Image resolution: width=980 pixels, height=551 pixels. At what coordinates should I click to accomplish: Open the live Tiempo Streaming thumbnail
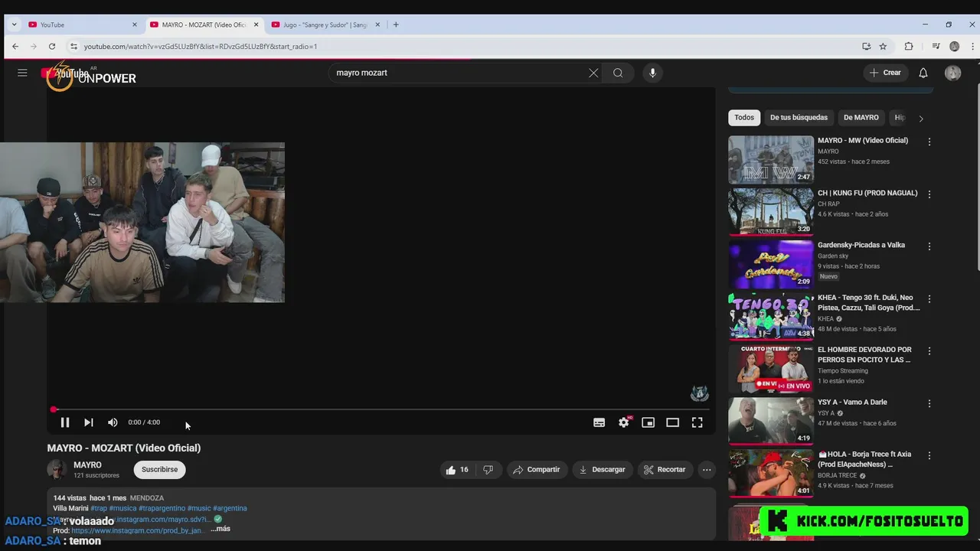770,369
